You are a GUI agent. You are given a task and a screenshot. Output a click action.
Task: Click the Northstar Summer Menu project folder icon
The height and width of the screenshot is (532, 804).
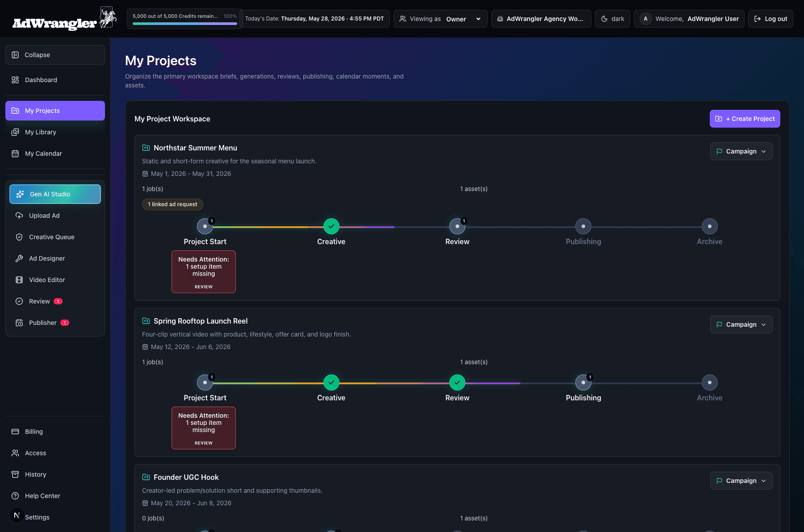coord(146,148)
